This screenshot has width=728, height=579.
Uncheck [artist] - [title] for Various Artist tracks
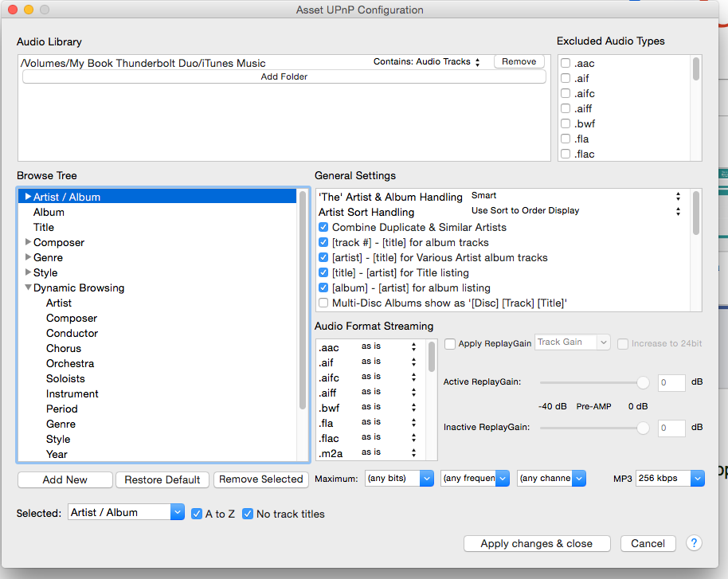[323, 257]
